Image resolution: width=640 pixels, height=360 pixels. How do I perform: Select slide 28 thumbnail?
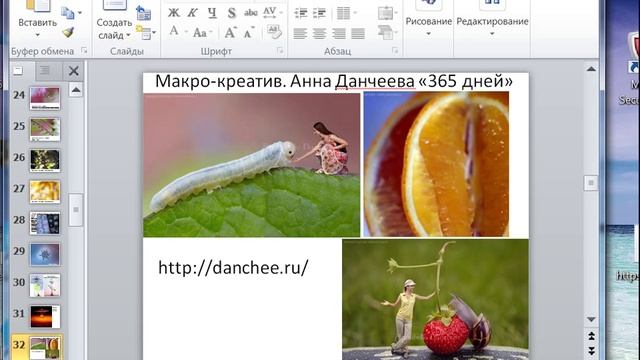pos(45,223)
